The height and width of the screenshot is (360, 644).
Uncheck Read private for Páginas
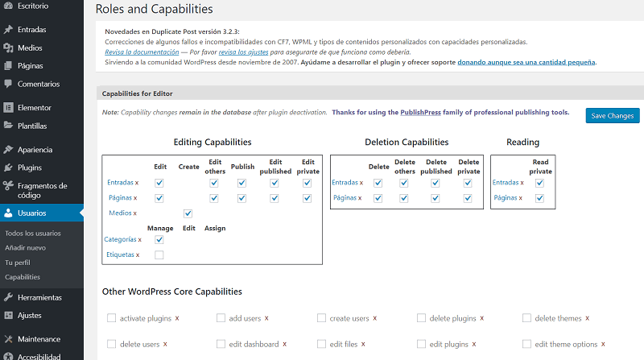(540, 197)
